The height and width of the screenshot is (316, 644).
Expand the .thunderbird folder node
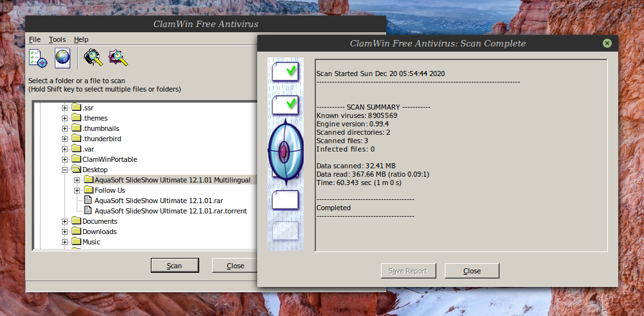click(65, 139)
